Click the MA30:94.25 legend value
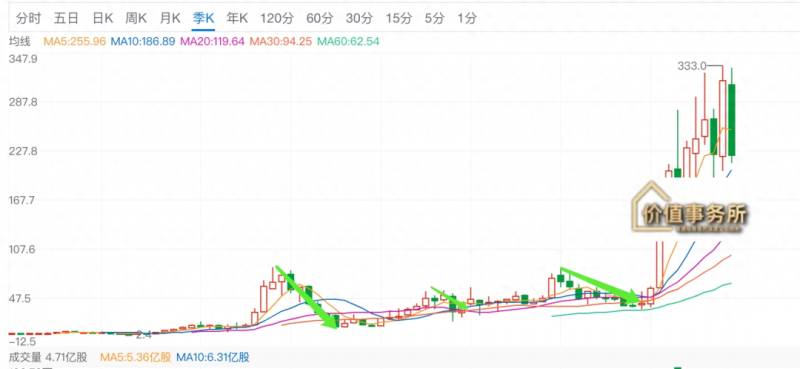The image size is (800, 369). [281, 41]
